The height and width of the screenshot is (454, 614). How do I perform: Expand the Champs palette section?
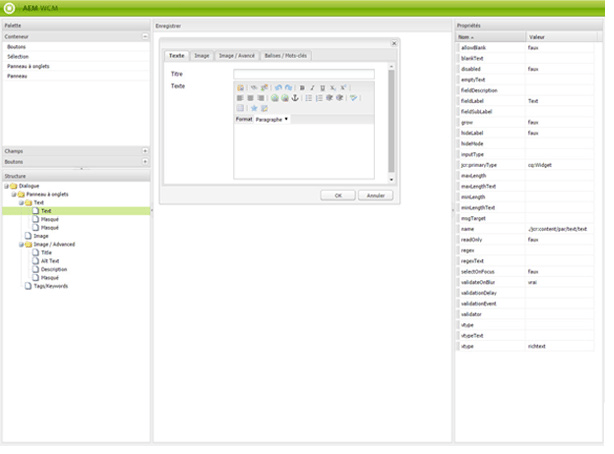145,151
